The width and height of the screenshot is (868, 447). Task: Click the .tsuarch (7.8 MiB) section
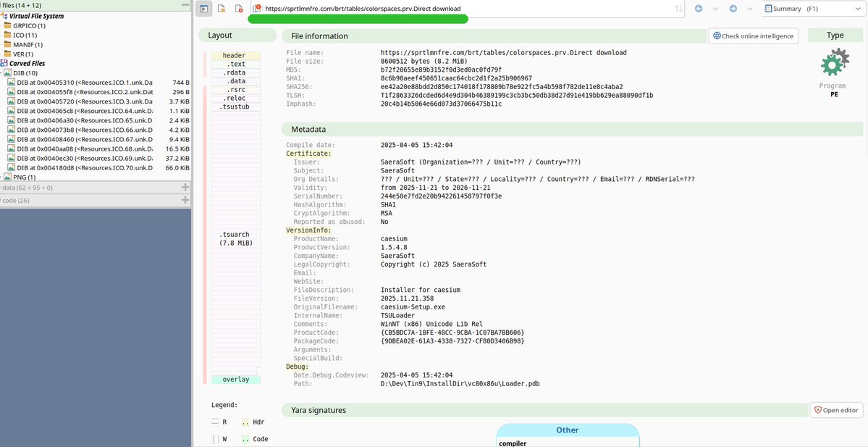[x=236, y=239]
